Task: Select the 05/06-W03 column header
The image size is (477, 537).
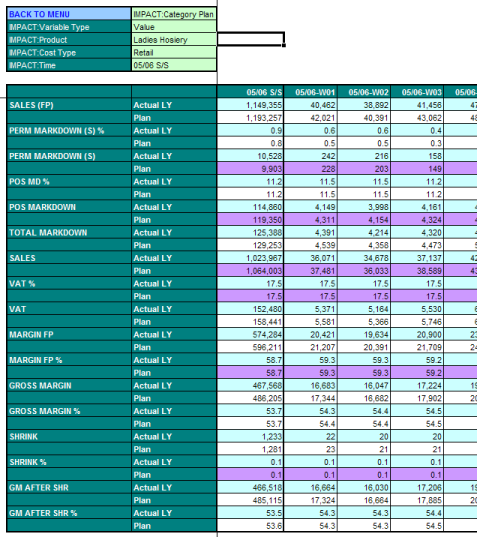Action: click(x=417, y=92)
